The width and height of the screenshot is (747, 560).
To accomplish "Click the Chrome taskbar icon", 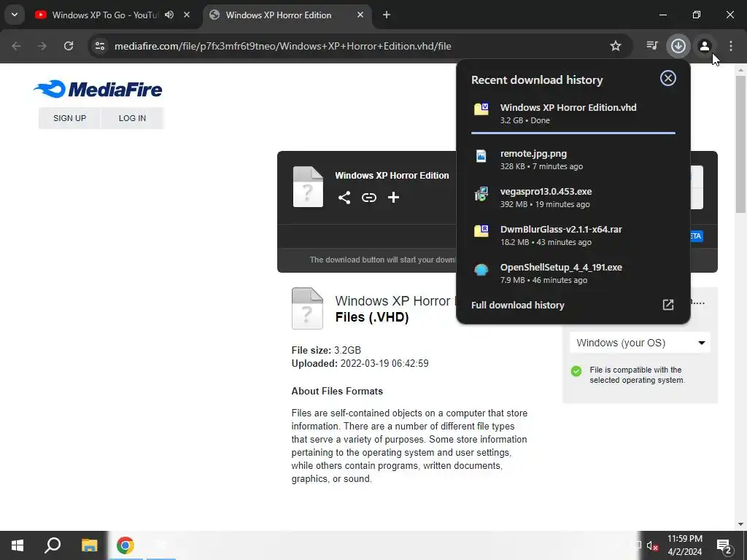I will click(125, 545).
